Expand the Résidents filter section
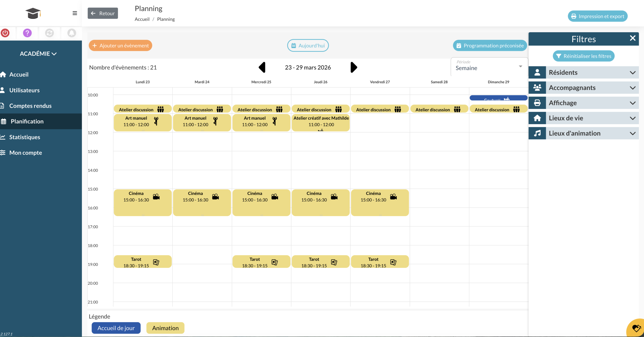This screenshot has width=644, height=337. pyautogui.click(x=583, y=72)
